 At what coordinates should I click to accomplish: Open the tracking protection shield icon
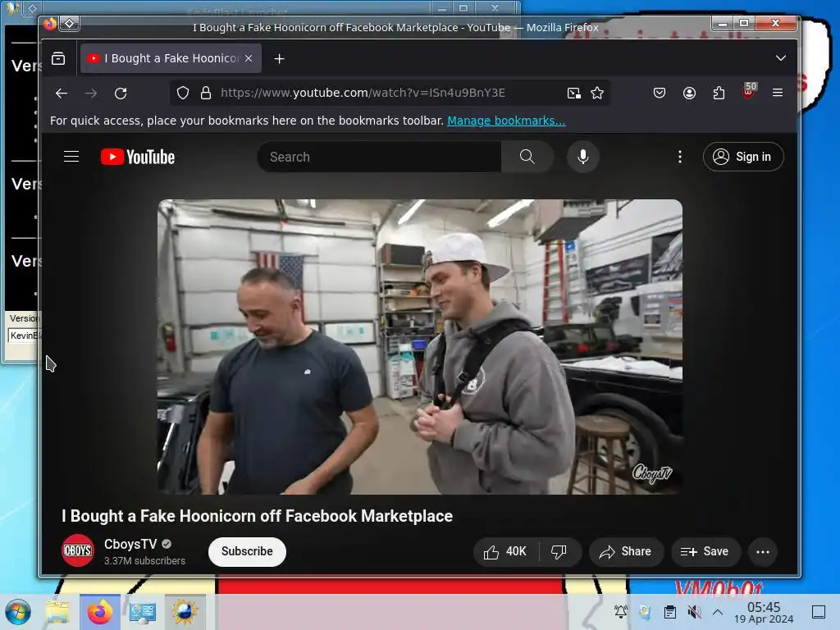coord(183,94)
